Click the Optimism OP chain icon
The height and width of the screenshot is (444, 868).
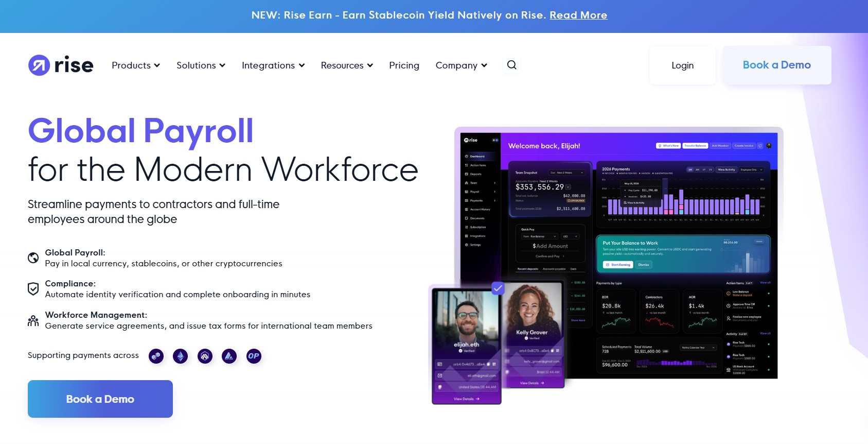point(254,356)
